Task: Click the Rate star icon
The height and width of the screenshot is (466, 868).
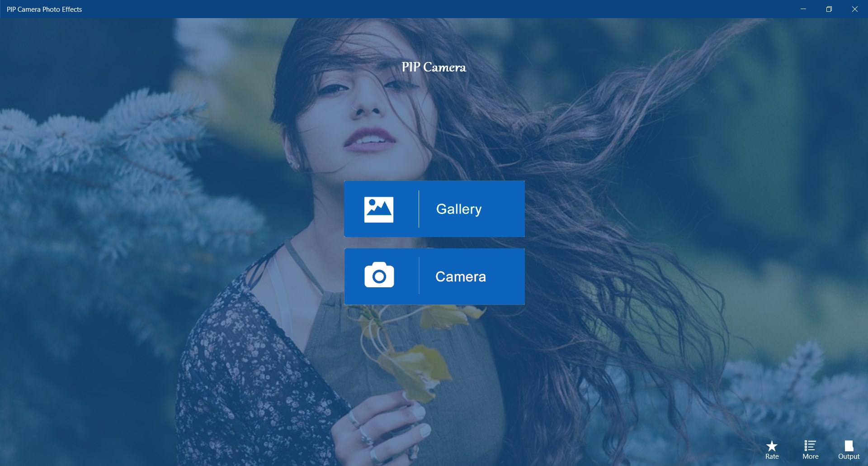Action: pyautogui.click(x=772, y=446)
